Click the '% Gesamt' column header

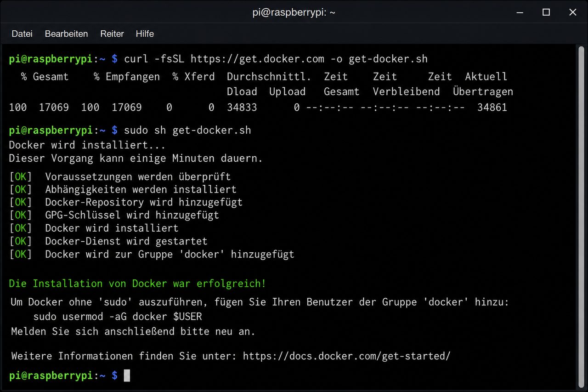tap(45, 76)
